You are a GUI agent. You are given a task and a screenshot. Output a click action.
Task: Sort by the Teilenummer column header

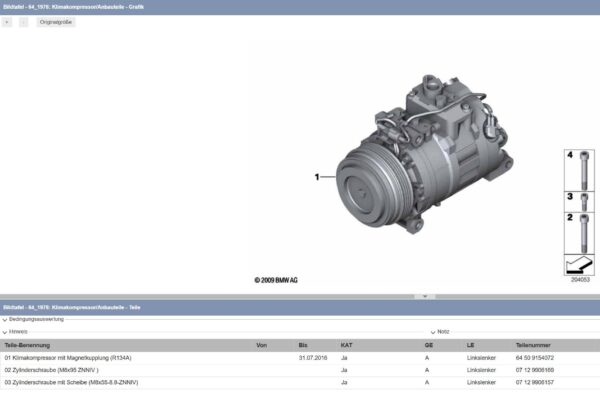click(x=533, y=345)
